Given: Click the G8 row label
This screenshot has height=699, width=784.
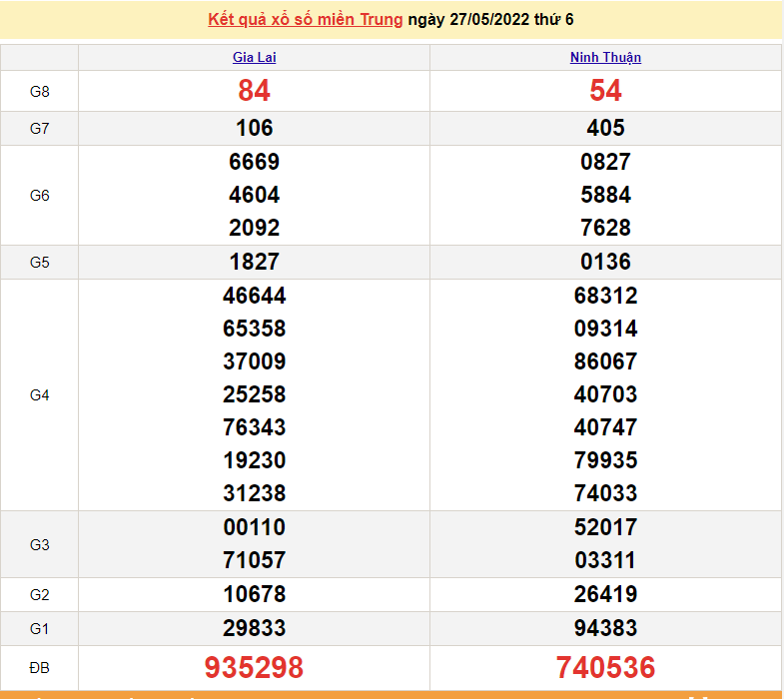Looking at the screenshot, I should 40,92.
